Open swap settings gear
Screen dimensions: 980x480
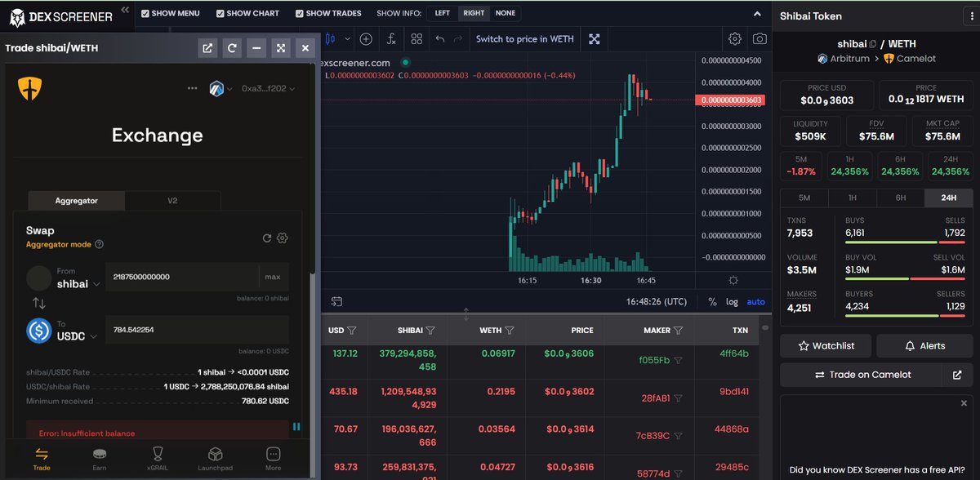pyautogui.click(x=283, y=238)
